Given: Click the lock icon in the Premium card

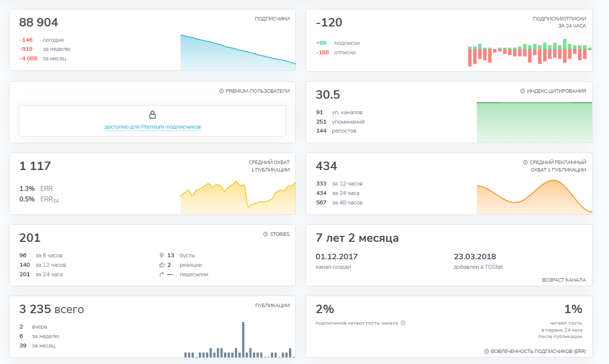Looking at the screenshot, I should (x=153, y=115).
